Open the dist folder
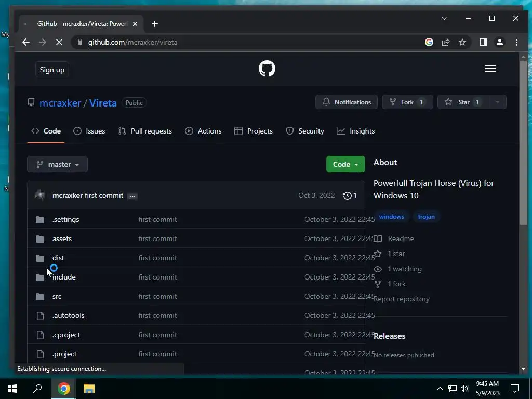Image resolution: width=532 pixels, height=399 pixels. tap(58, 258)
